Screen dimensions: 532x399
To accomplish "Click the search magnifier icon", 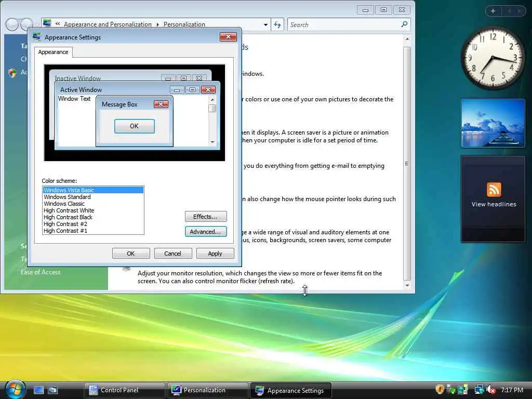I will point(404,24).
